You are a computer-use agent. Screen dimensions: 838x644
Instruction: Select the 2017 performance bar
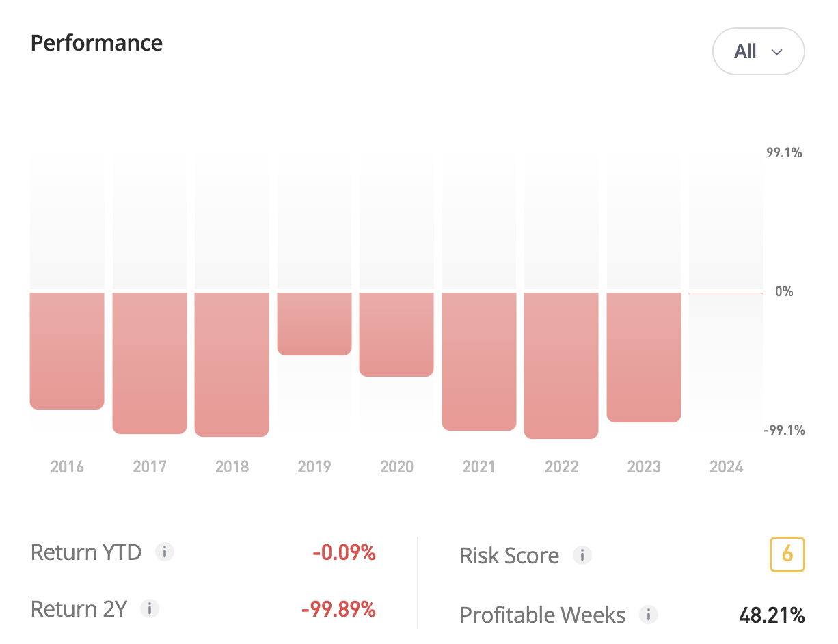[150, 362]
